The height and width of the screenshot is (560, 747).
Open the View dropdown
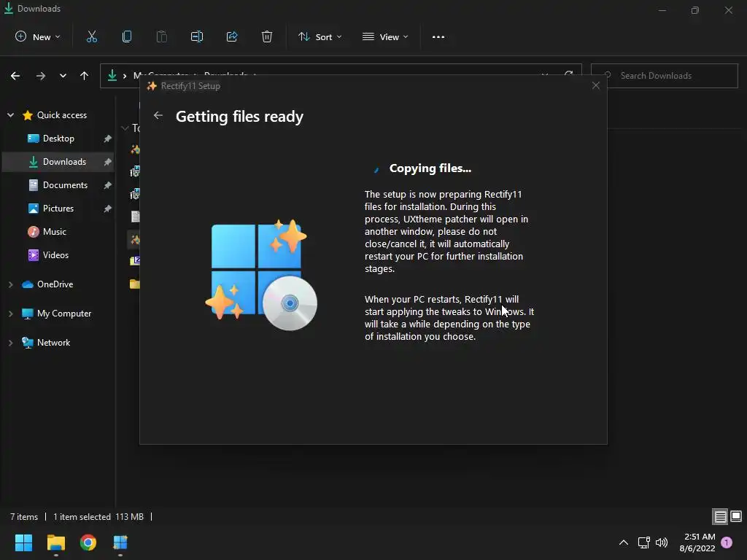[385, 36]
